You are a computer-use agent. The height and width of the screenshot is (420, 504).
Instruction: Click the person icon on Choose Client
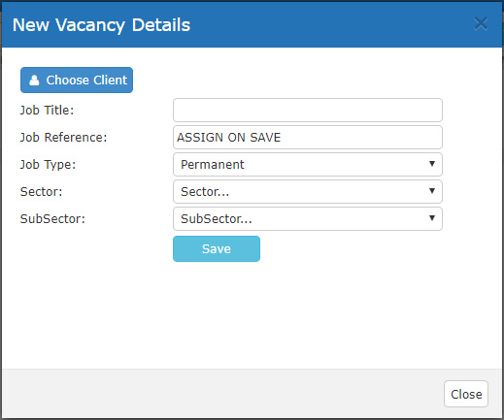(34, 80)
